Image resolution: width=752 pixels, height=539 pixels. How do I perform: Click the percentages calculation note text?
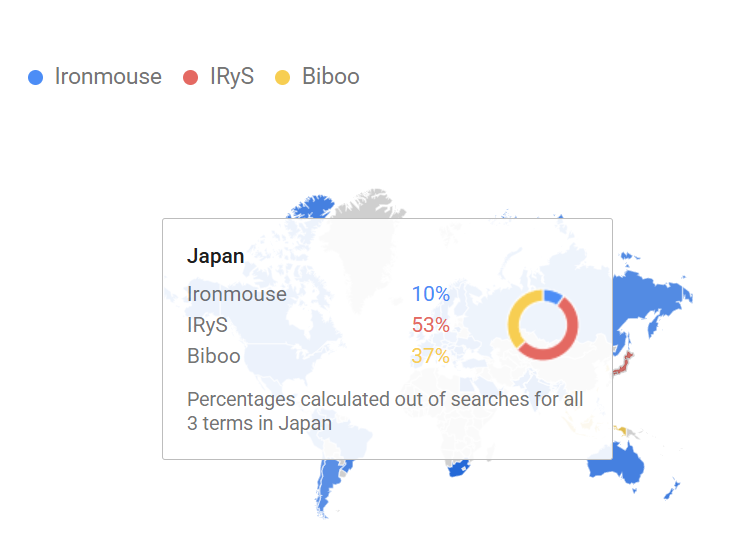(385, 411)
